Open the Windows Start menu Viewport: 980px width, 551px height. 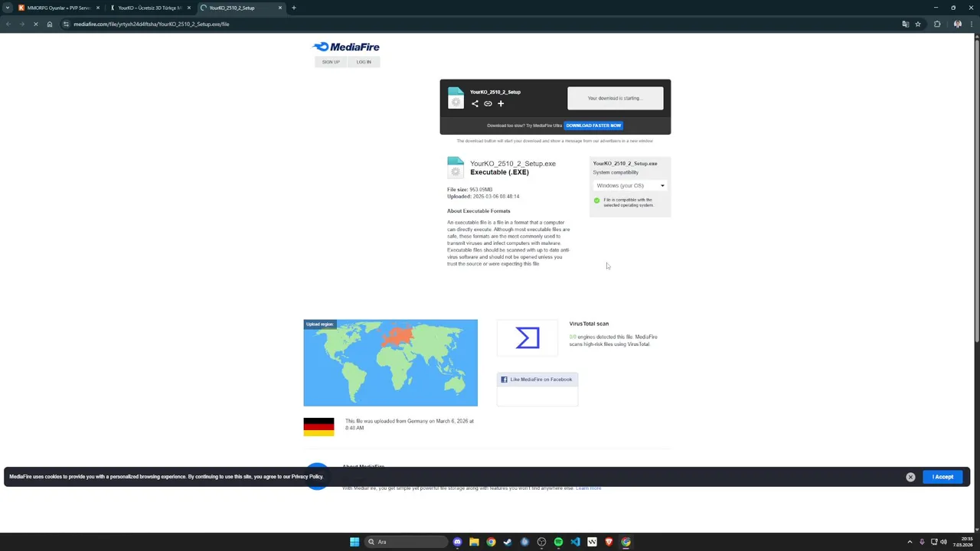(x=354, y=542)
